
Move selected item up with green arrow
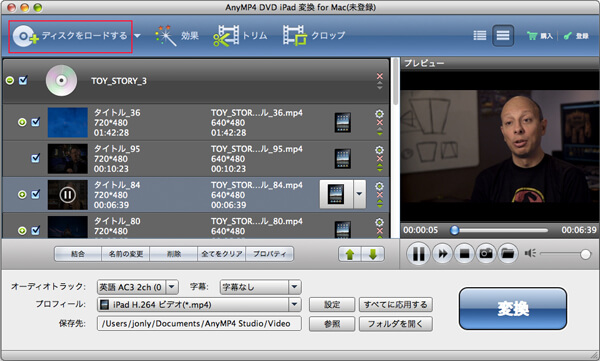point(350,254)
